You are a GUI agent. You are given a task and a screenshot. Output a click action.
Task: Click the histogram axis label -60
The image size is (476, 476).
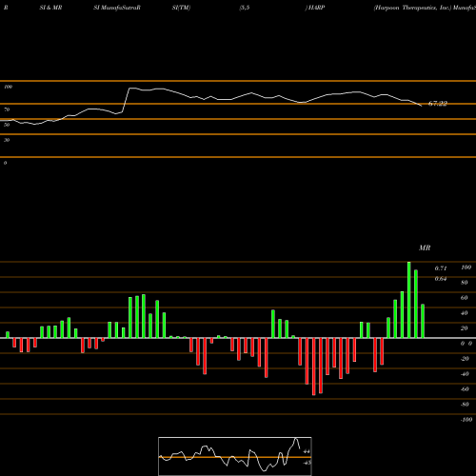[465, 389]
